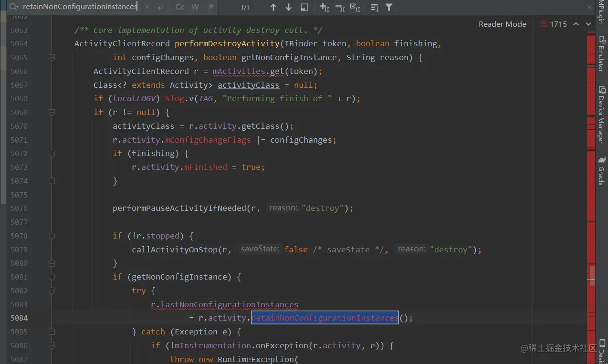This screenshot has width=608, height=364.
Task: Click performDestroyActivity method name
Action: click(227, 43)
